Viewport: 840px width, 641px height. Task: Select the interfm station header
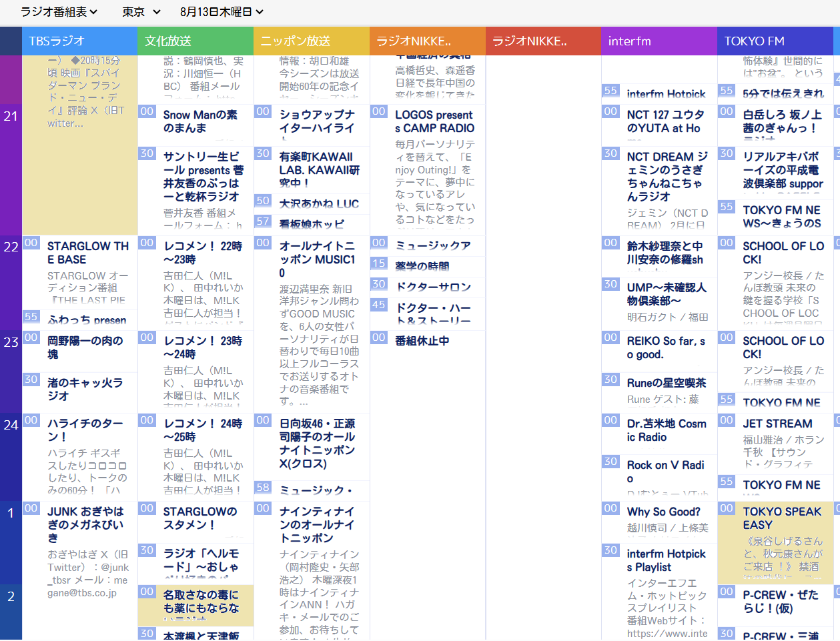659,41
